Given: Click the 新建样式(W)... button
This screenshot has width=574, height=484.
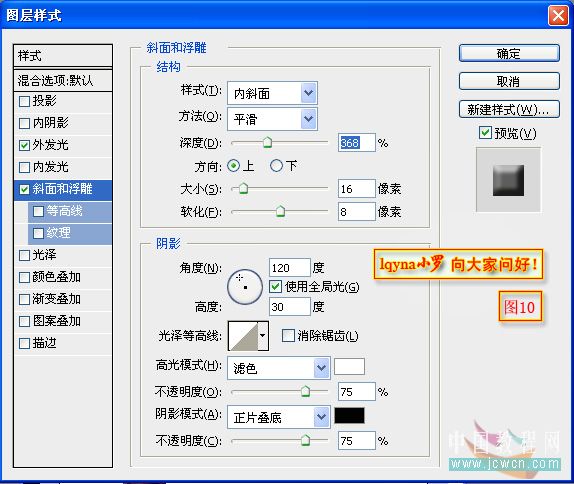Looking at the screenshot, I should 509,109.
